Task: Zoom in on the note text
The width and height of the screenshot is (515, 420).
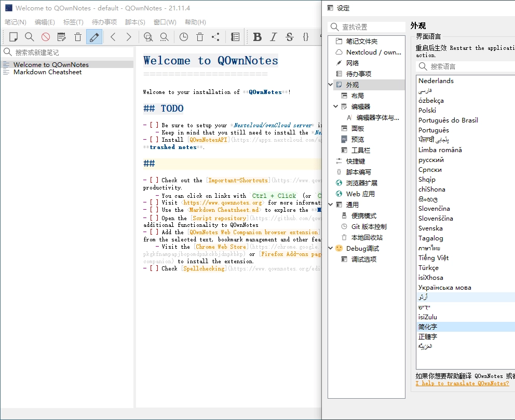Action: point(148,37)
